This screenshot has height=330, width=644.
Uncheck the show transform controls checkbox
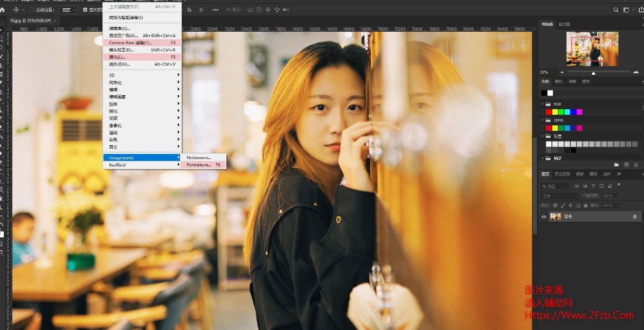[x=85, y=10]
